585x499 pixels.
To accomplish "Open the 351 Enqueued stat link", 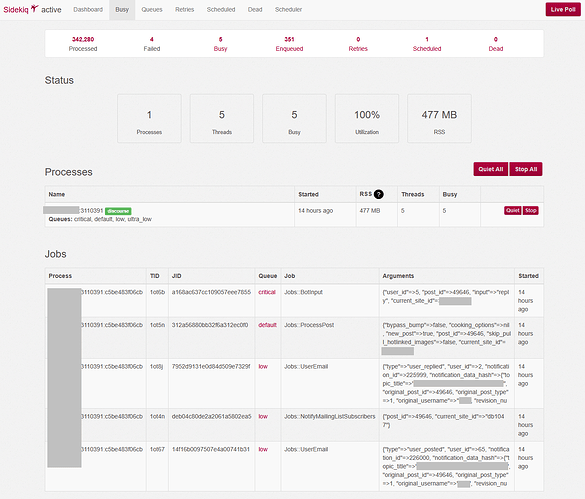I will tap(289, 44).
